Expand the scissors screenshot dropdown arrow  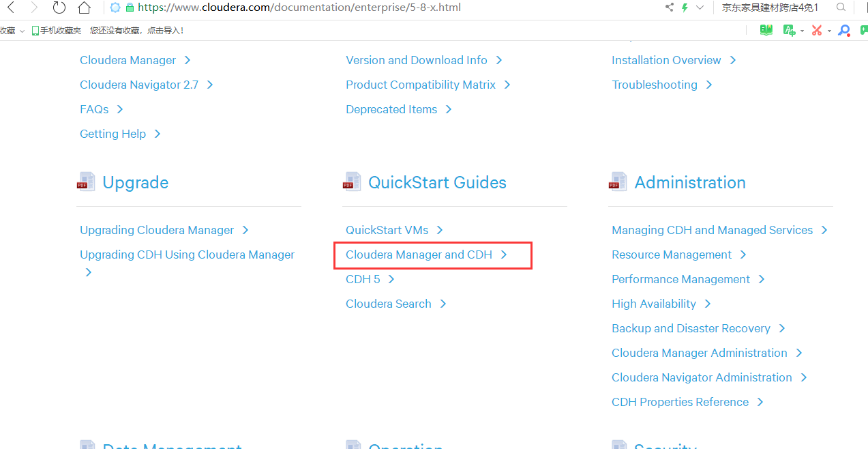click(829, 31)
